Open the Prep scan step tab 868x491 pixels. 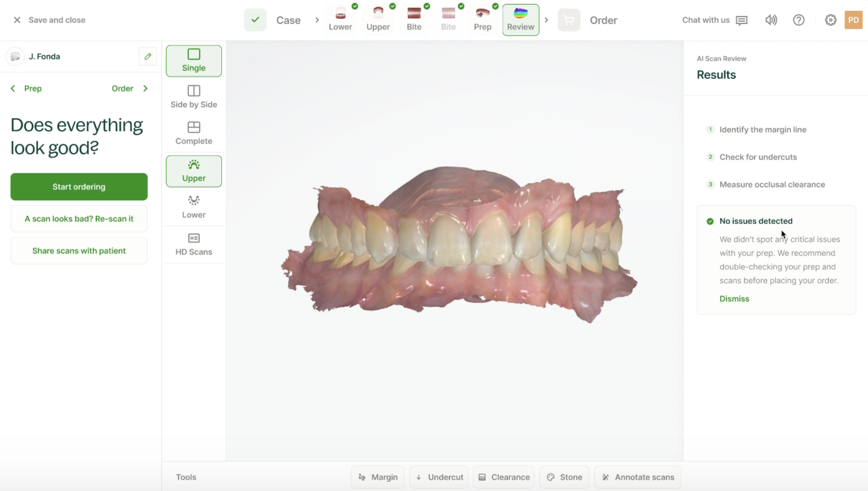[483, 19]
